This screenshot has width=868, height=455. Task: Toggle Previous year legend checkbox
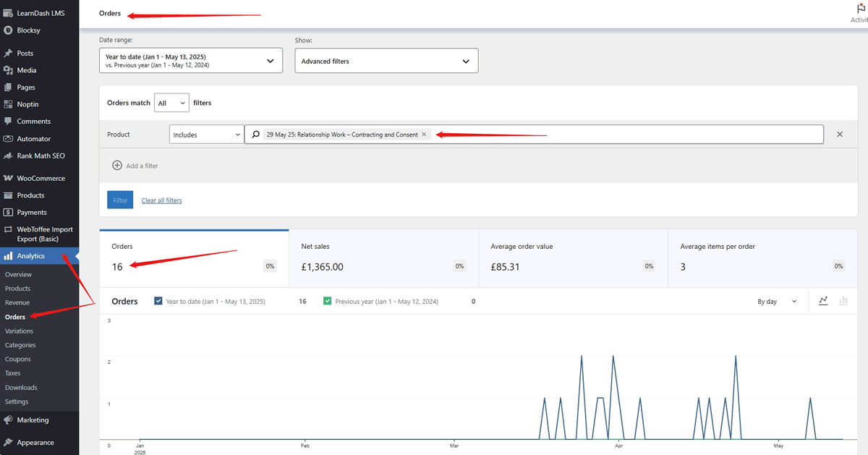[x=328, y=301]
